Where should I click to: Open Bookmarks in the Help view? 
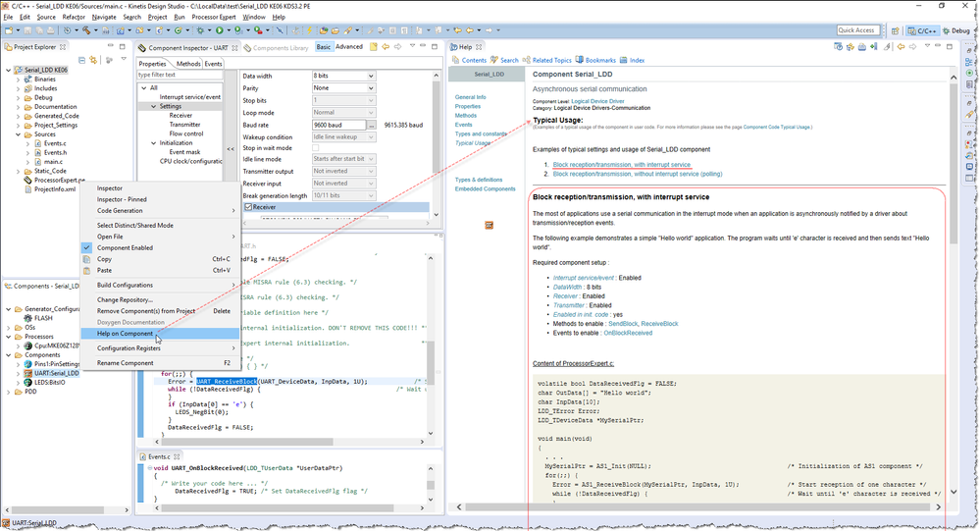(x=595, y=60)
